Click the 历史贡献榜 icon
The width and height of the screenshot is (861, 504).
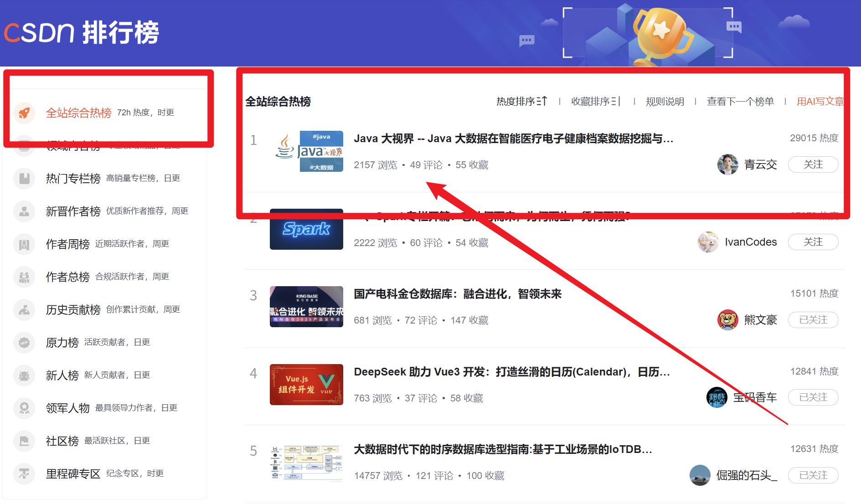24,309
